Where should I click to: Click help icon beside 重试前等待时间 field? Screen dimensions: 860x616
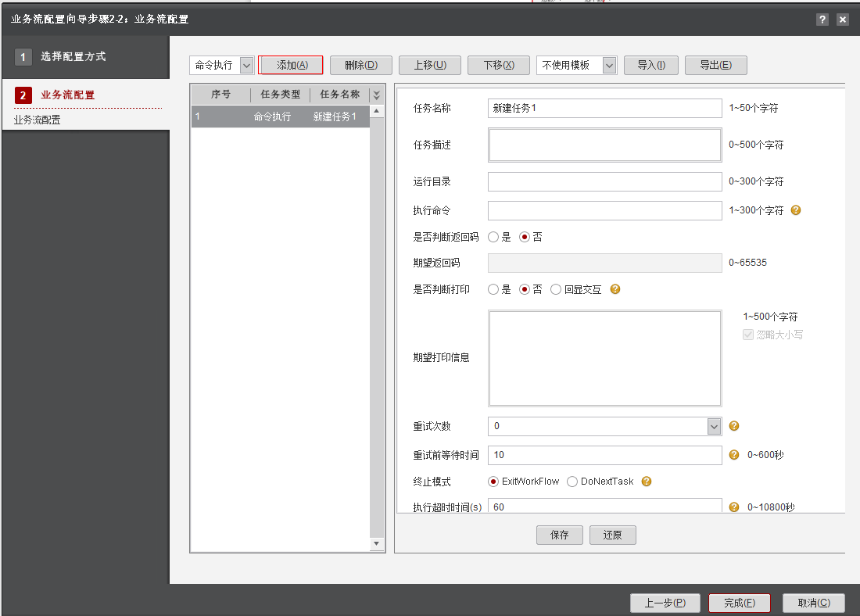click(734, 455)
